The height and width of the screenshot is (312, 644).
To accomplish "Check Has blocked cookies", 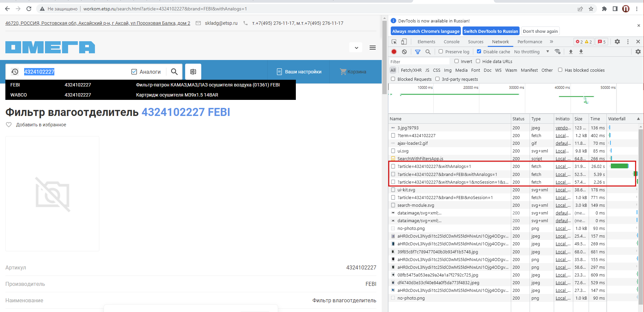I will [560, 70].
